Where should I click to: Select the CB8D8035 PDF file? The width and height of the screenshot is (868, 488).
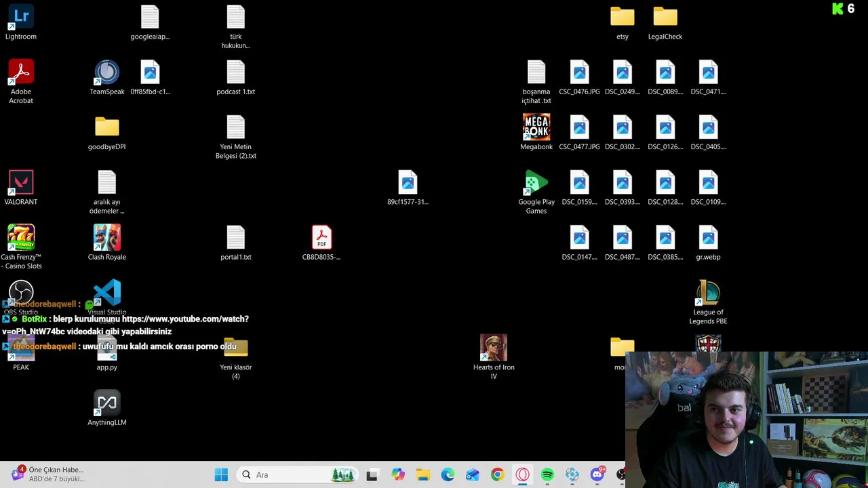[x=321, y=243]
